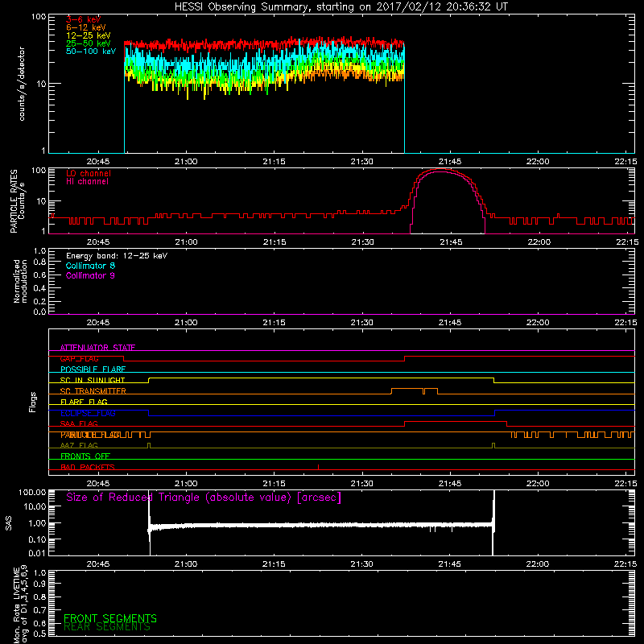Select the Collimator 9 legend label
The width and height of the screenshot is (644, 644).
pyautogui.click(x=90, y=275)
